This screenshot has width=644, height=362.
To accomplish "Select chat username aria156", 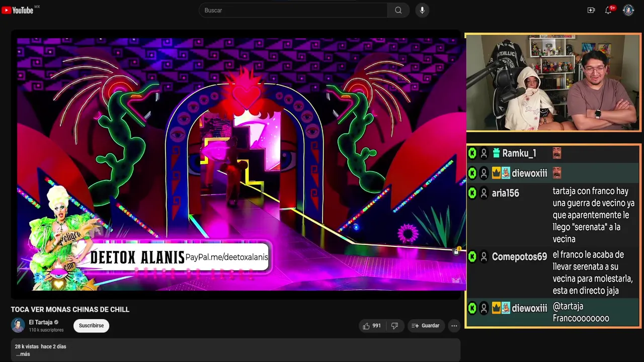I will coord(505,193).
